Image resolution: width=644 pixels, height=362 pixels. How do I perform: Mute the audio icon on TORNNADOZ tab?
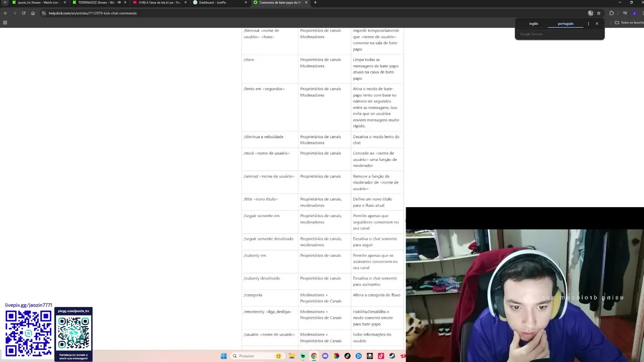point(119,3)
